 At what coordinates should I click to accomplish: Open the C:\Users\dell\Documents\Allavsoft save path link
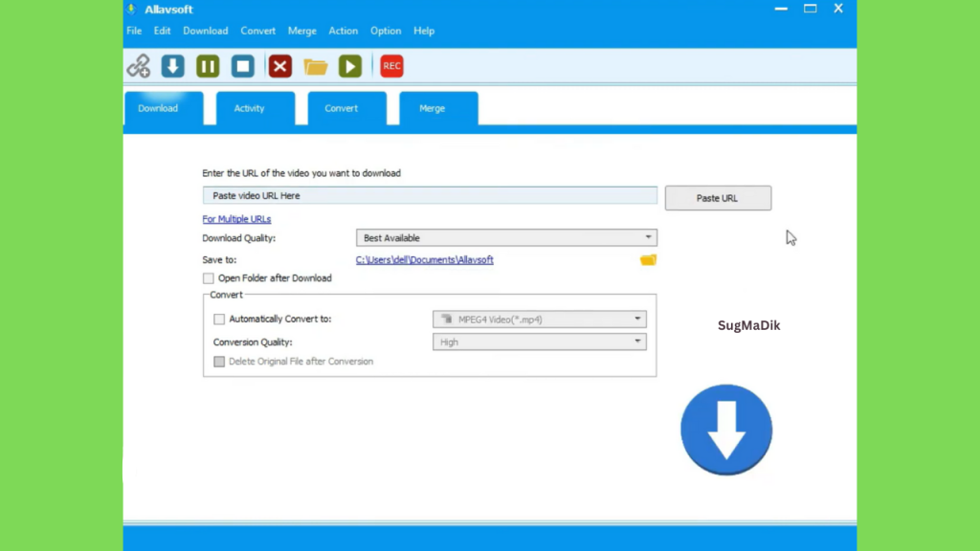[424, 260]
